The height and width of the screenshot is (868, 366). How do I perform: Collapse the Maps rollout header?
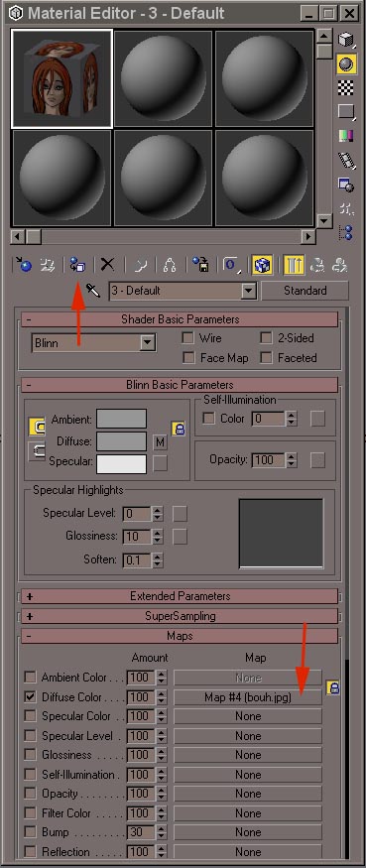pyautogui.click(x=180, y=636)
